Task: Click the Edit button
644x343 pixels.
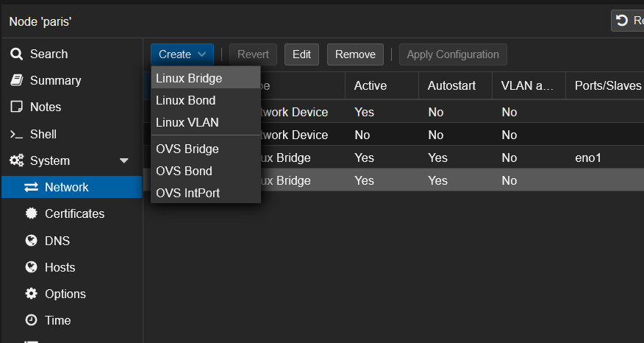Action: (x=301, y=54)
